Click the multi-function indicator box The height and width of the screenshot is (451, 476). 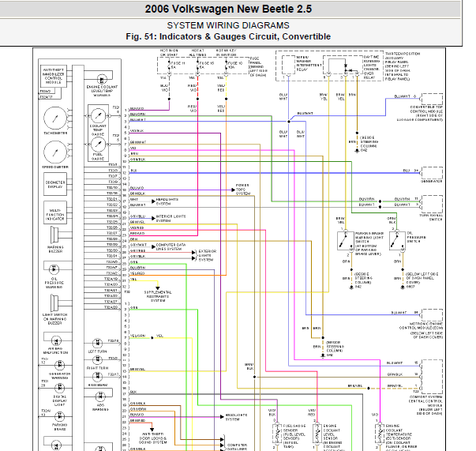coord(55,212)
